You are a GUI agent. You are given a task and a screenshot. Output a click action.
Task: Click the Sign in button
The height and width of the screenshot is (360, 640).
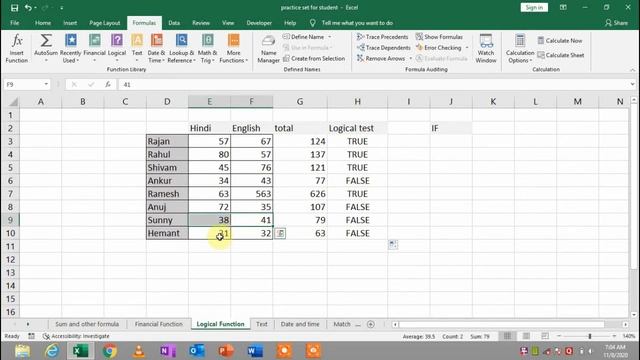[x=534, y=7]
